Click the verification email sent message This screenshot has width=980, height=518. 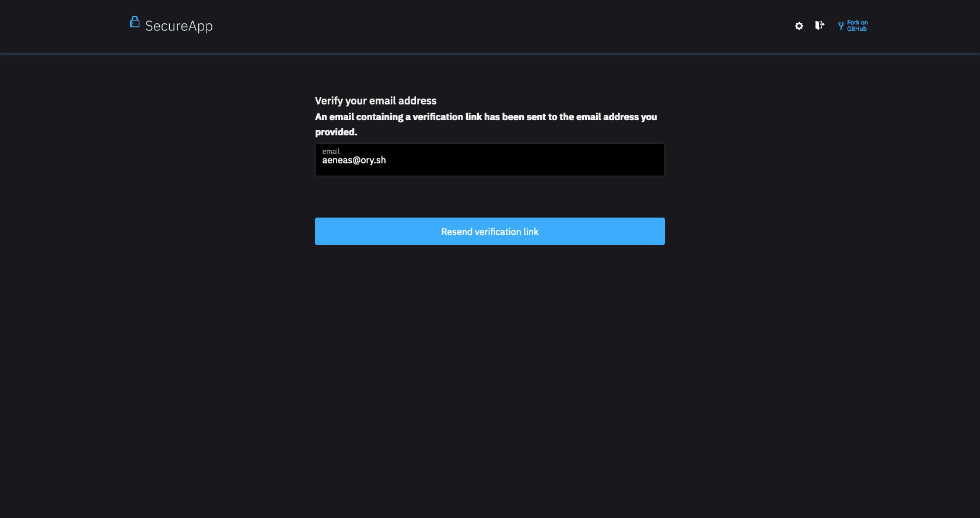(486, 124)
